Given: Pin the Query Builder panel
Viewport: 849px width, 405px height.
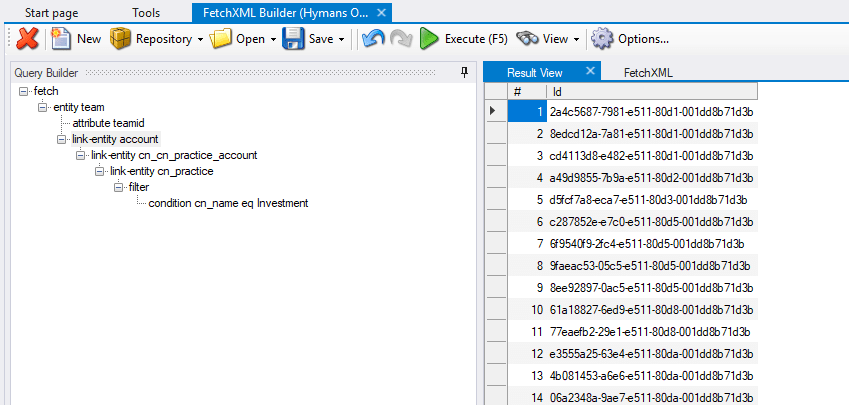Looking at the screenshot, I should coord(464,72).
